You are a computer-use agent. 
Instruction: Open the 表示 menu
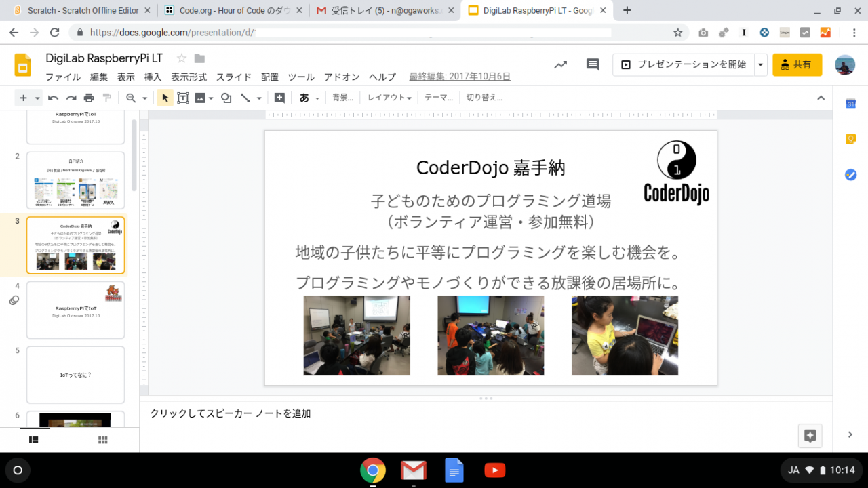click(x=126, y=77)
